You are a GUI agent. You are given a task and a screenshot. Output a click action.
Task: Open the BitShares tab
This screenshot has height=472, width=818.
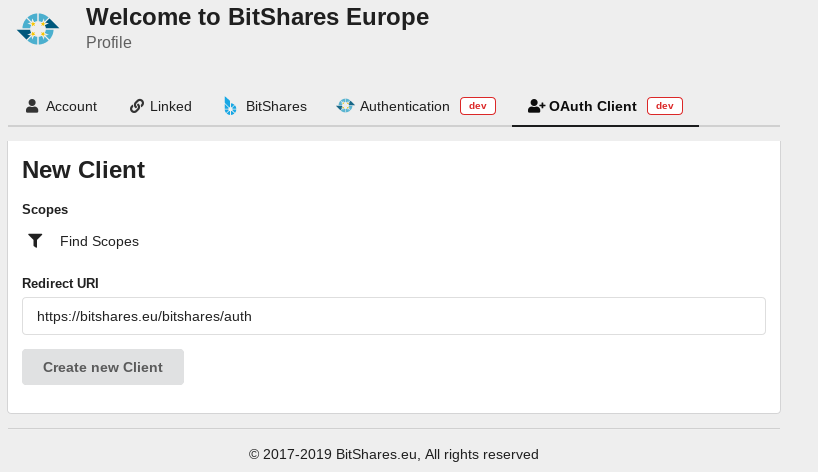click(x=266, y=106)
